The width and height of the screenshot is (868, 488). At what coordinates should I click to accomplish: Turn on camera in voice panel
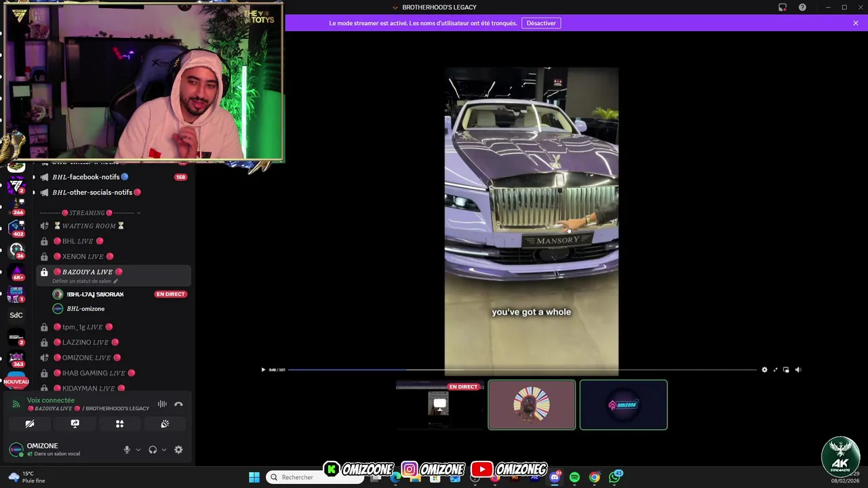tap(30, 424)
